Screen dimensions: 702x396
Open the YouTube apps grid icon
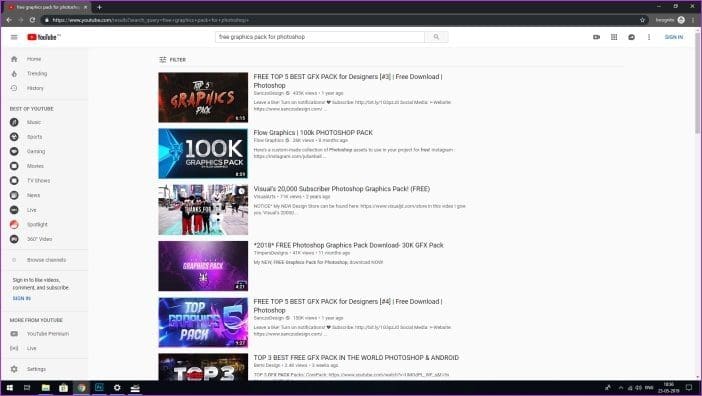pyautogui.click(x=614, y=37)
